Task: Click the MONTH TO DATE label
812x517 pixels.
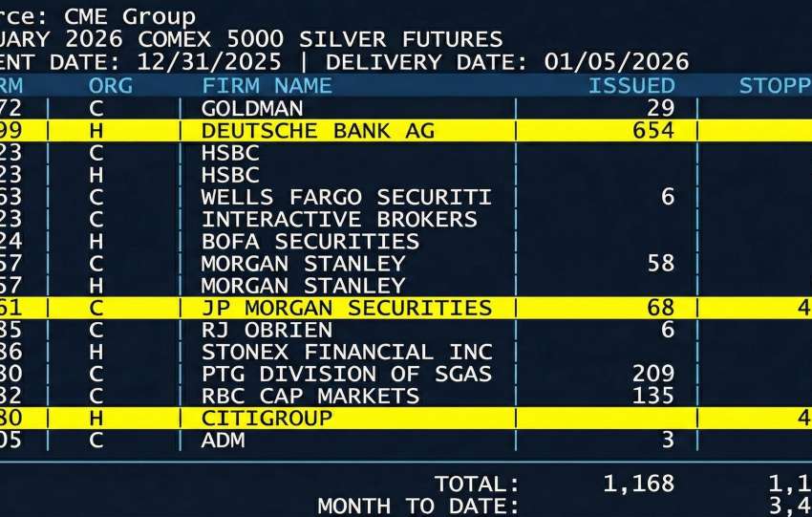Action: [417, 506]
